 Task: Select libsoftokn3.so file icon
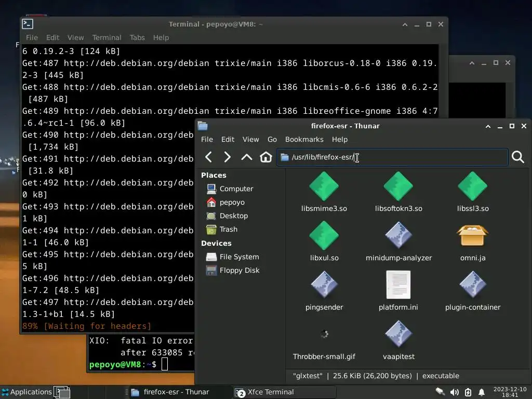[x=398, y=187]
